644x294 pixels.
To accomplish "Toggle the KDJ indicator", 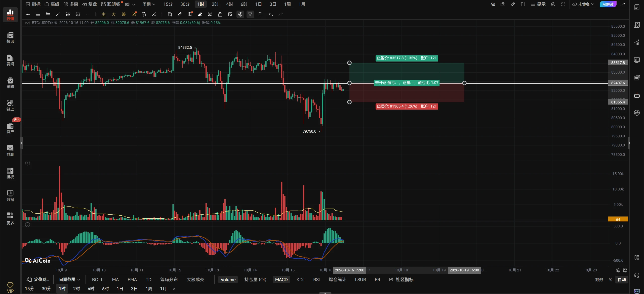I will [300, 280].
